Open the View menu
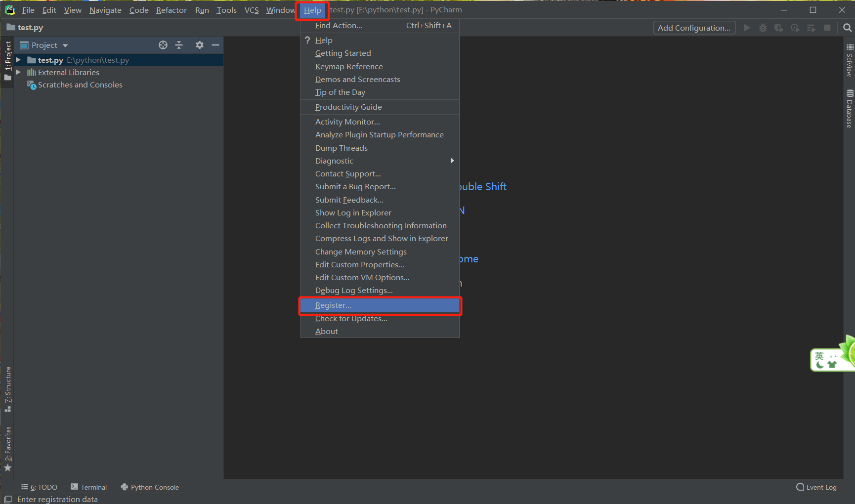This screenshot has width=855, height=504. pyautogui.click(x=73, y=10)
